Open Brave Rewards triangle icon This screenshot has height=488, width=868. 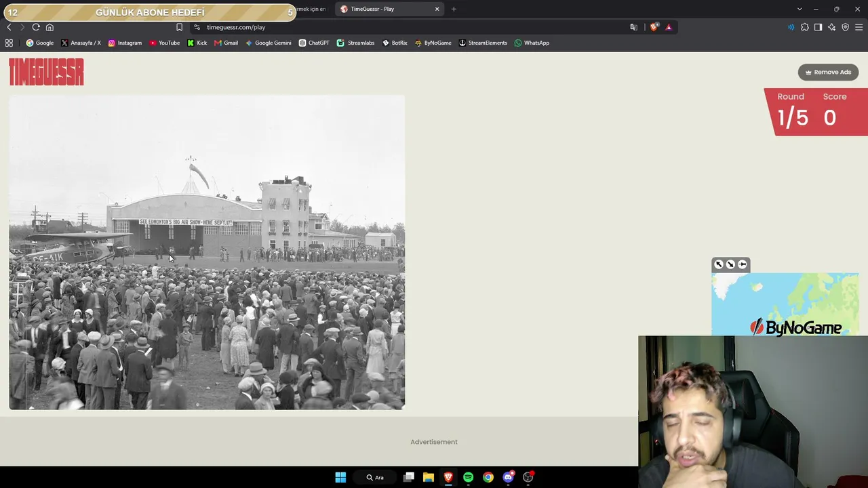click(669, 27)
